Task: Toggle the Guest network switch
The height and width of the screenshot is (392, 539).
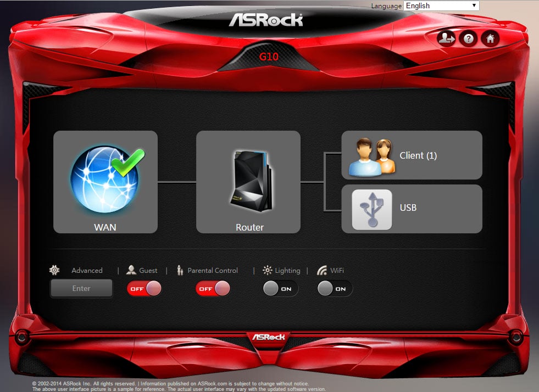Action: pos(144,289)
